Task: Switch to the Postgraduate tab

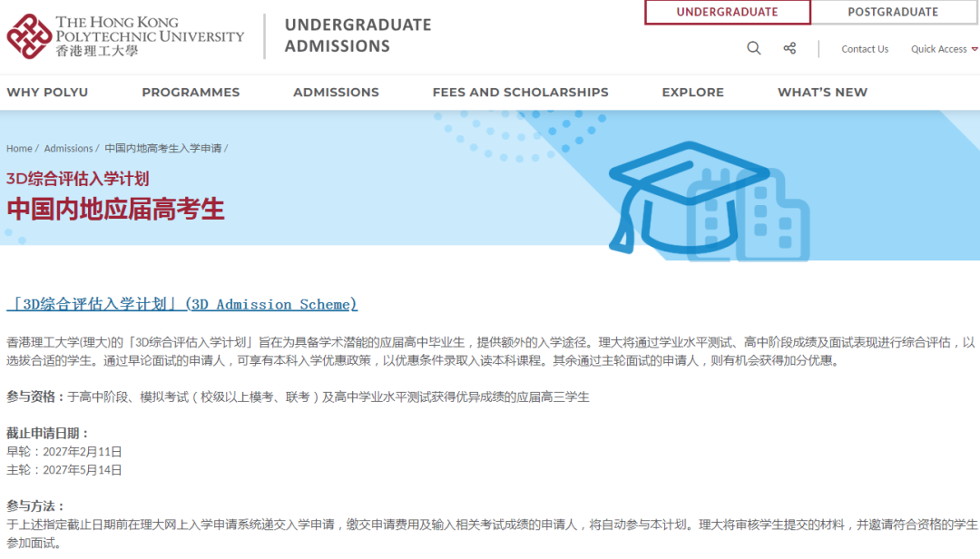Action: 893,12
